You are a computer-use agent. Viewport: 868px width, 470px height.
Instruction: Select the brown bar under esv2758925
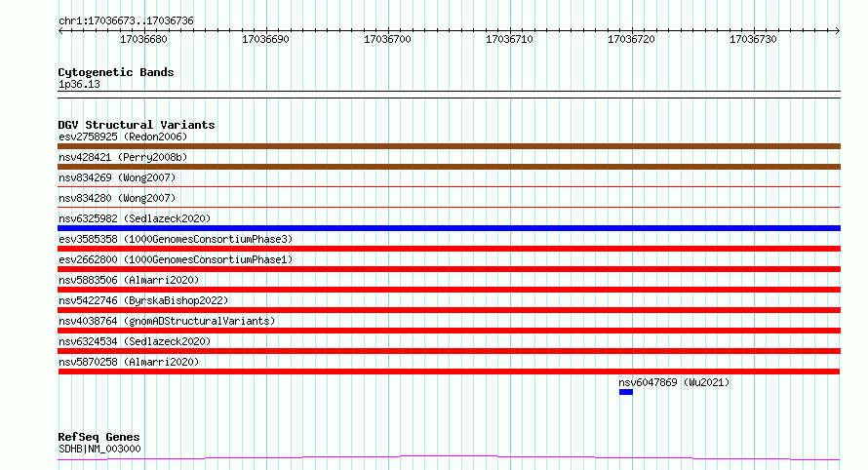449,146
